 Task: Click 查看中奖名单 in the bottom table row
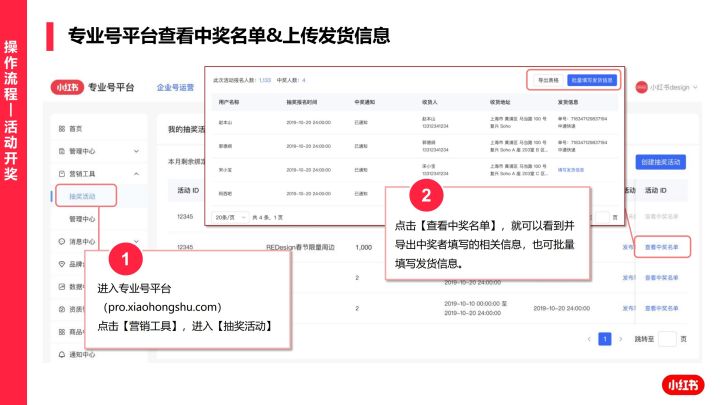pyautogui.click(x=661, y=308)
